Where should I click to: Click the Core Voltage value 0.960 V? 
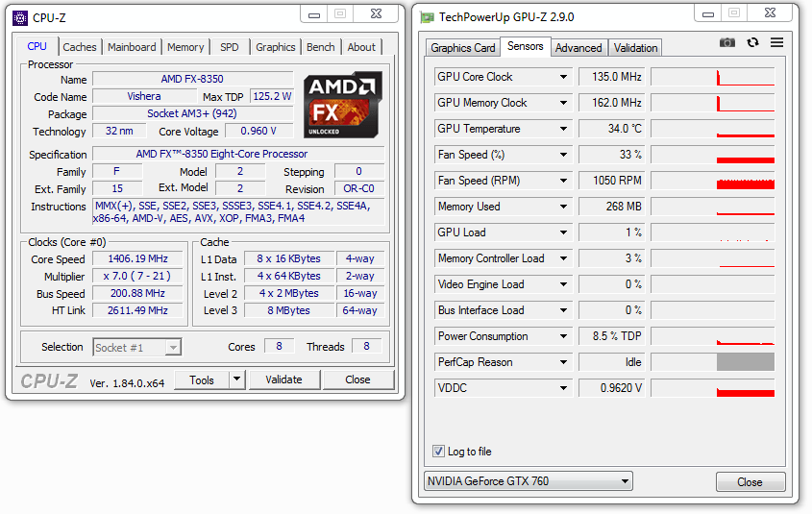pos(258,131)
